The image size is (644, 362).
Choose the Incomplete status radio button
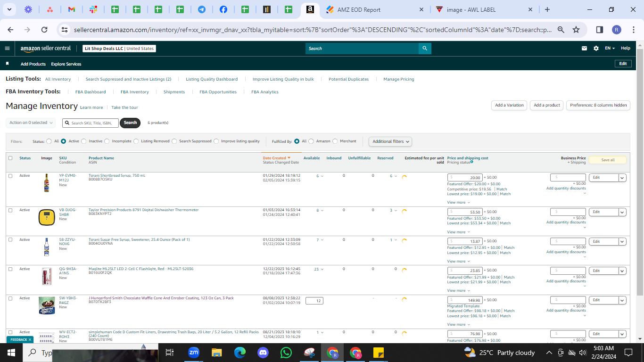[107, 141]
